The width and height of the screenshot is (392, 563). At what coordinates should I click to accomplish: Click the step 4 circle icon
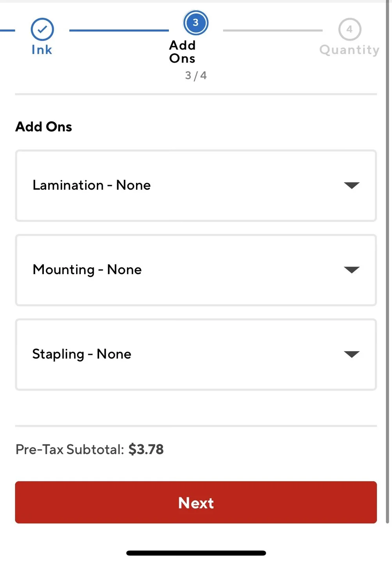point(350,29)
